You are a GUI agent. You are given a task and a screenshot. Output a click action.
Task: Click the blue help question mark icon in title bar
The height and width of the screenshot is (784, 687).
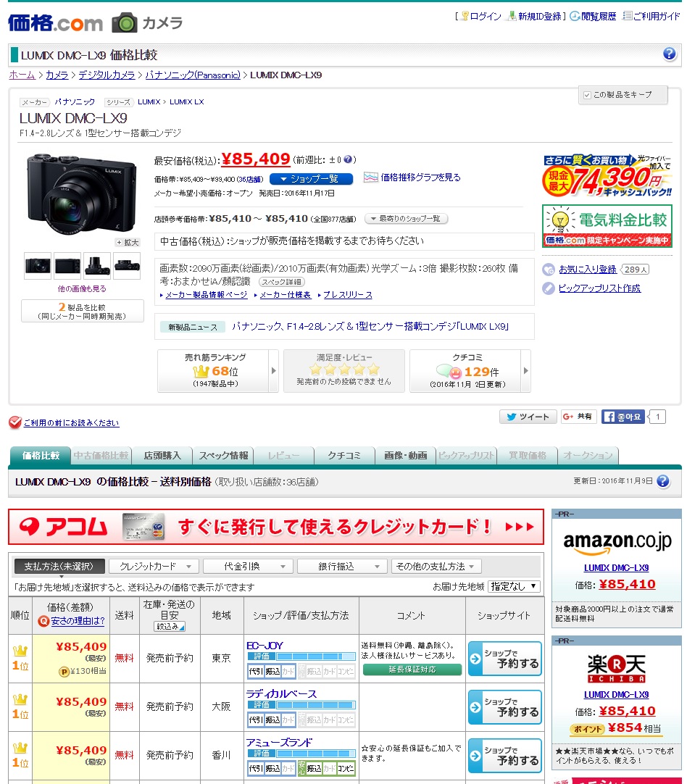(670, 55)
